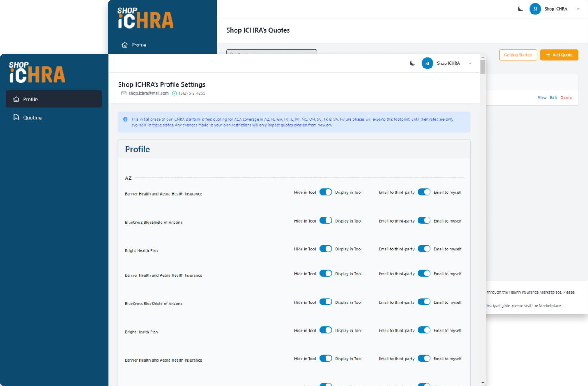Click the phone number (612) 512 -1255
The height and width of the screenshot is (386, 588).
coord(192,93)
